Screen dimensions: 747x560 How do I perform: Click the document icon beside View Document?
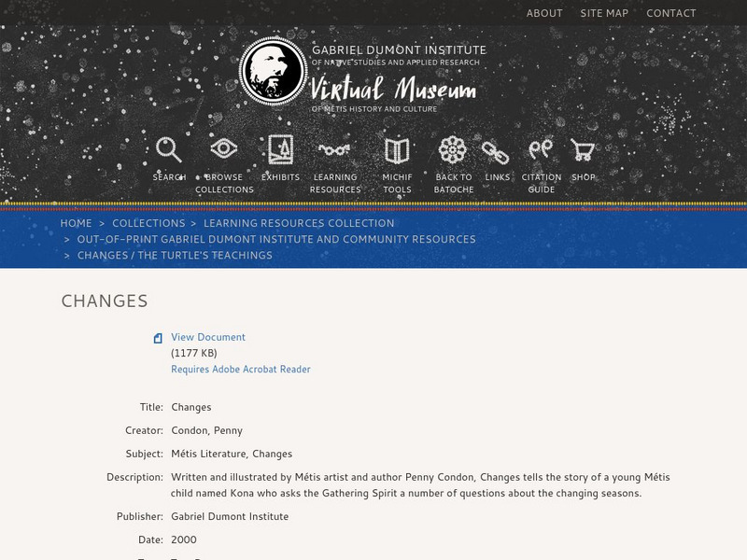[x=157, y=336]
